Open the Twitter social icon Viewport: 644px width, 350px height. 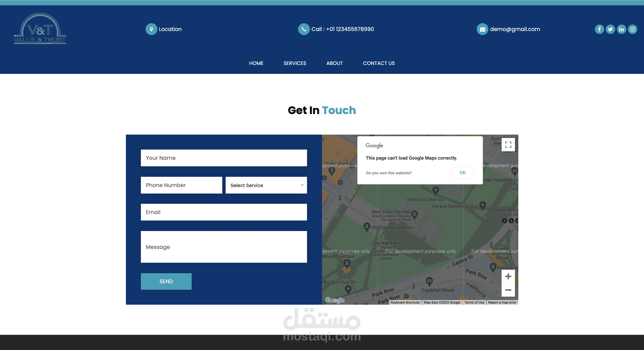[x=610, y=29]
